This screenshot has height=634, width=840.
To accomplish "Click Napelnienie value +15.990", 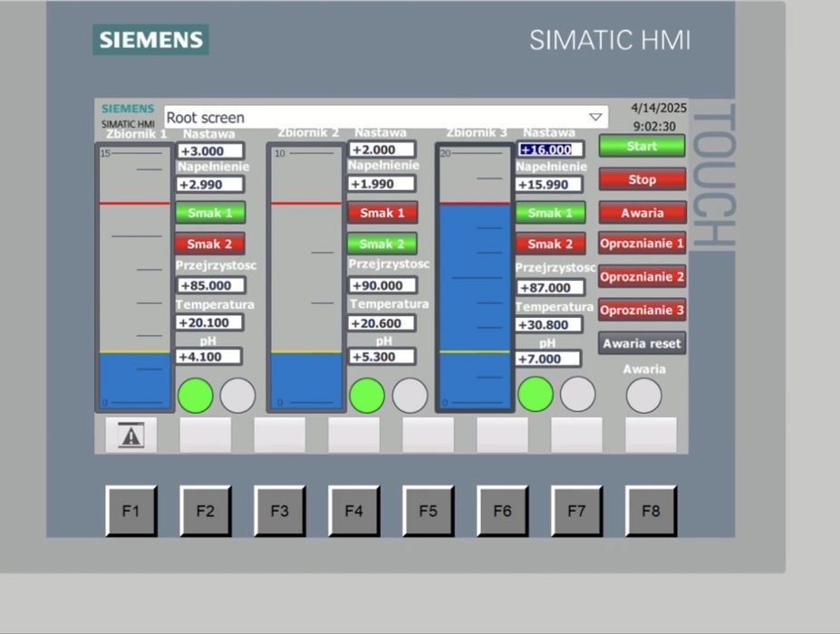I will 549,185.
